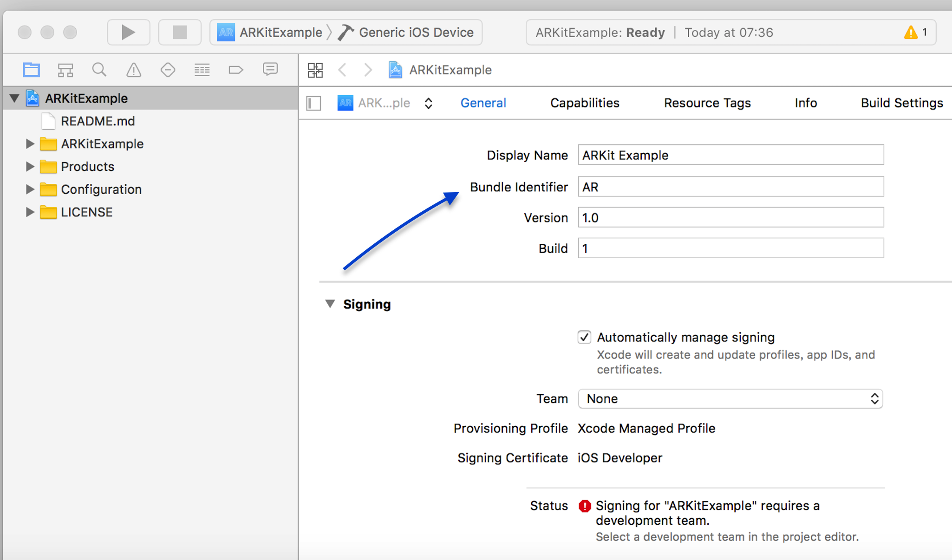This screenshot has width=952, height=560.
Task: Click the Display Name field
Action: 731,155
